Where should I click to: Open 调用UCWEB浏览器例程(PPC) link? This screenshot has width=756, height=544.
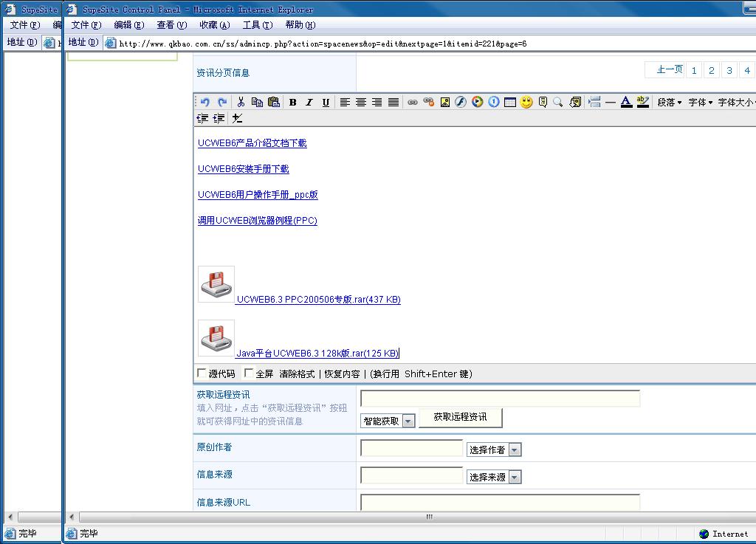(x=258, y=221)
